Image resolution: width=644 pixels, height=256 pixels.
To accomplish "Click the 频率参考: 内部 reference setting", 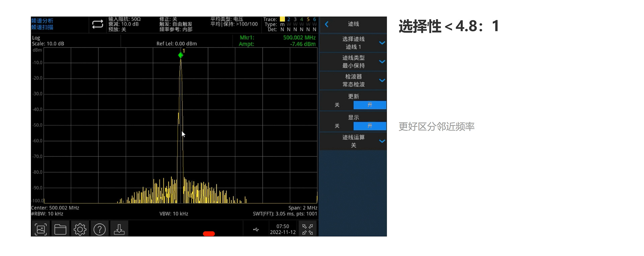I will (x=176, y=29).
